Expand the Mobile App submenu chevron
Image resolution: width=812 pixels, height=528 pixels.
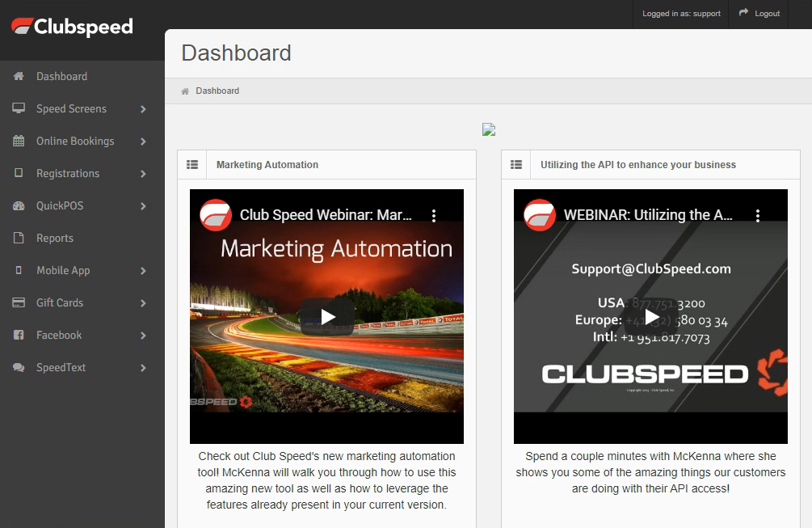click(144, 271)
